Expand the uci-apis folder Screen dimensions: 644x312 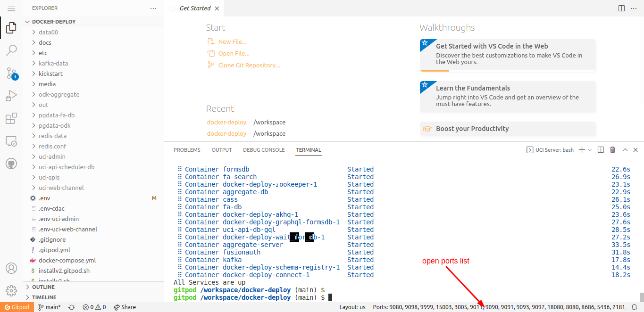point(93,177)
